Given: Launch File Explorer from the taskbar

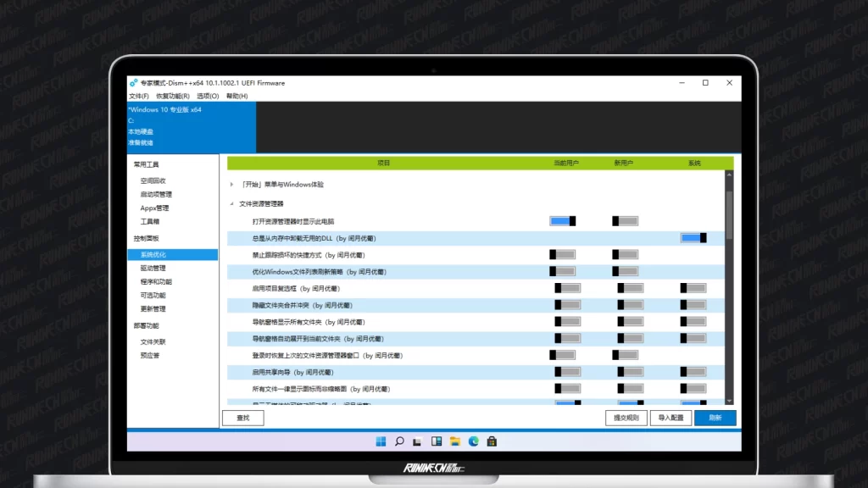Looking at the screenshot, I should [455, 441].
